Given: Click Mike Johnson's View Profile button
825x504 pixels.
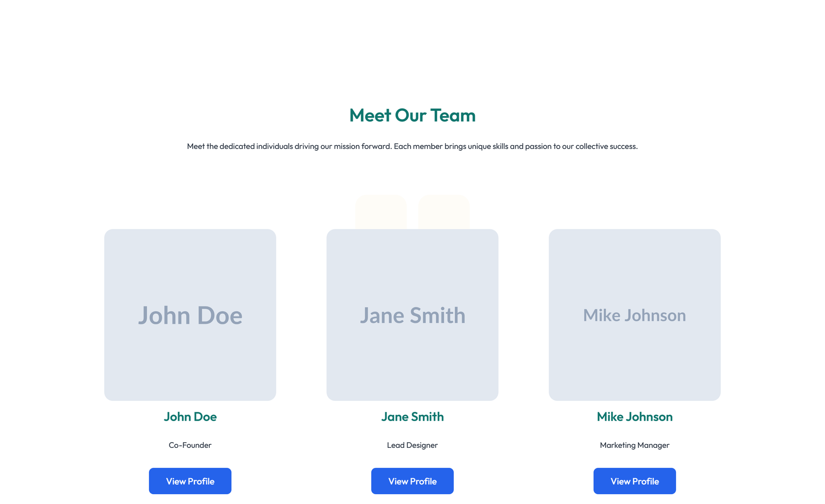Looking at the screenshot, I should tap(635, 481).
